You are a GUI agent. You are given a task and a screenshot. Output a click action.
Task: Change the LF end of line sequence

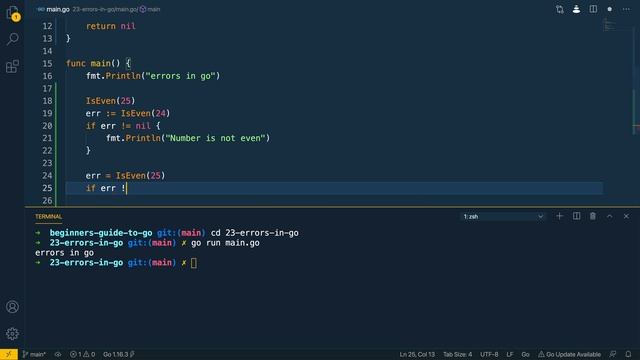point(510,354)
